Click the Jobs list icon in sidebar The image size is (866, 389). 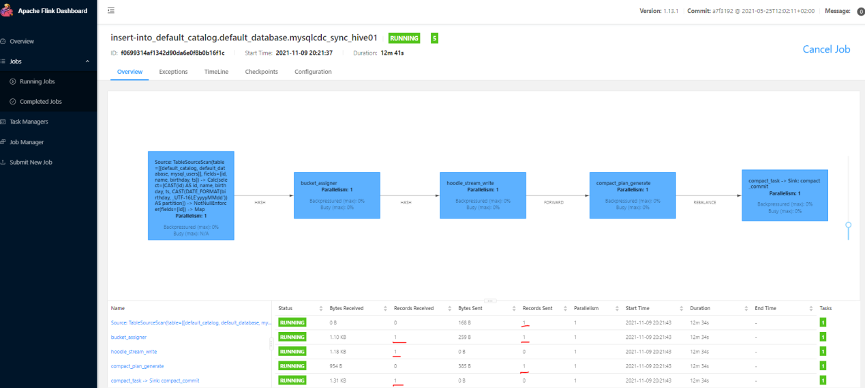click(3, 61)
